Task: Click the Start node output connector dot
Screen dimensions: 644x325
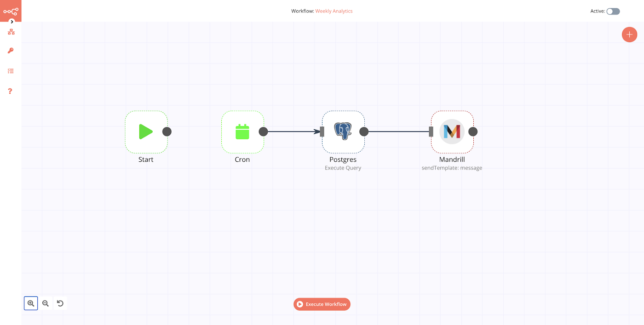Action: point(167,132)
